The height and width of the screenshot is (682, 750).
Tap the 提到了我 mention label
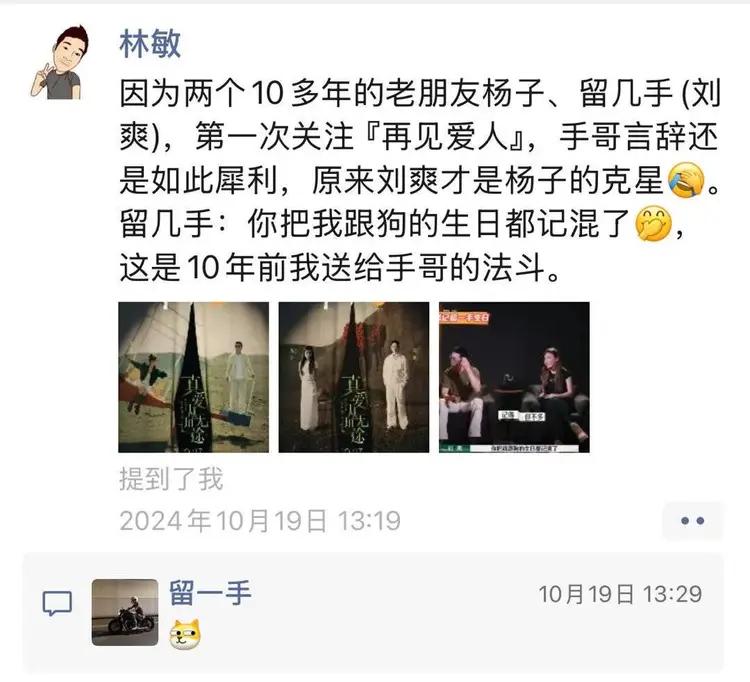click(171, 479)
